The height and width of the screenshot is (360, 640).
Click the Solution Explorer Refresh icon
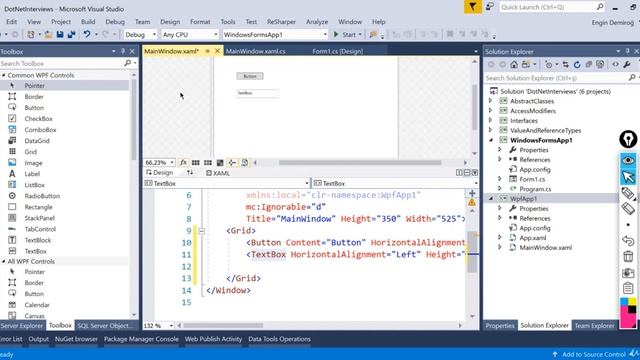[577, 64]
